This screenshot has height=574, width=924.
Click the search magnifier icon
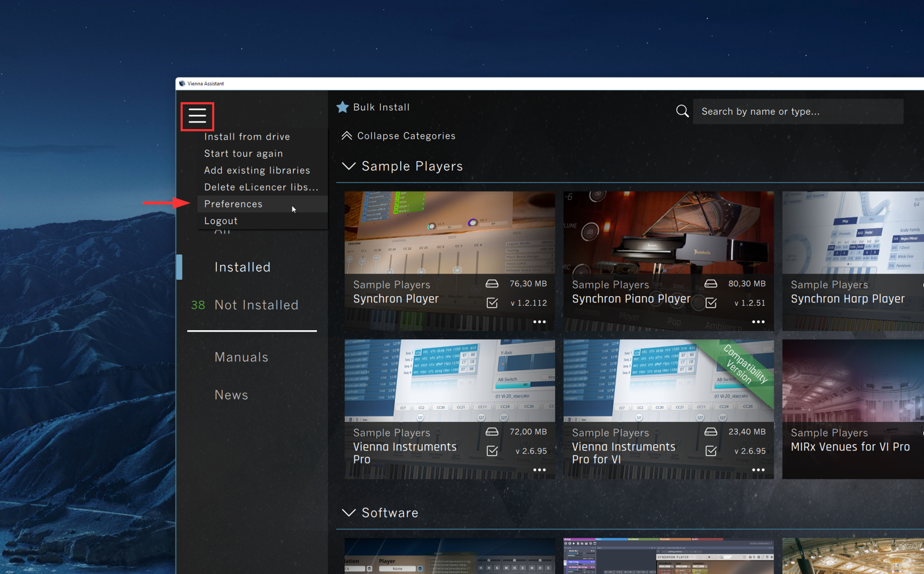click(x=682, y=112)
